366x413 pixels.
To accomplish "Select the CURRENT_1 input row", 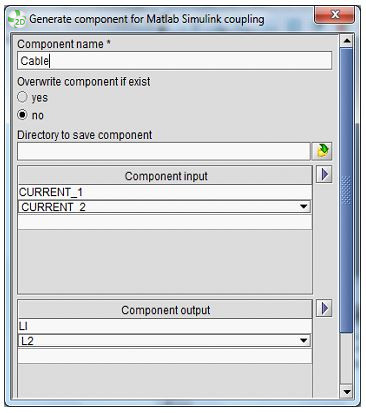I will coord(165,192).
